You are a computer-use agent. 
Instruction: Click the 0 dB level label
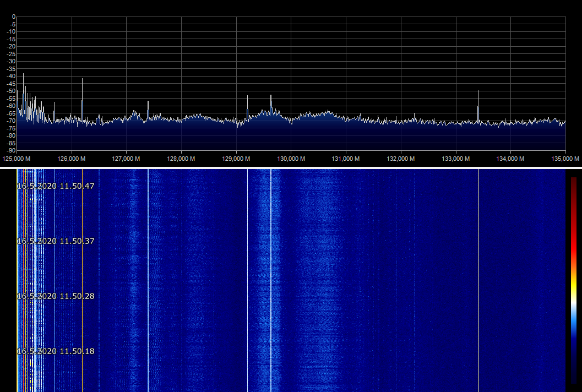[13, 17]
